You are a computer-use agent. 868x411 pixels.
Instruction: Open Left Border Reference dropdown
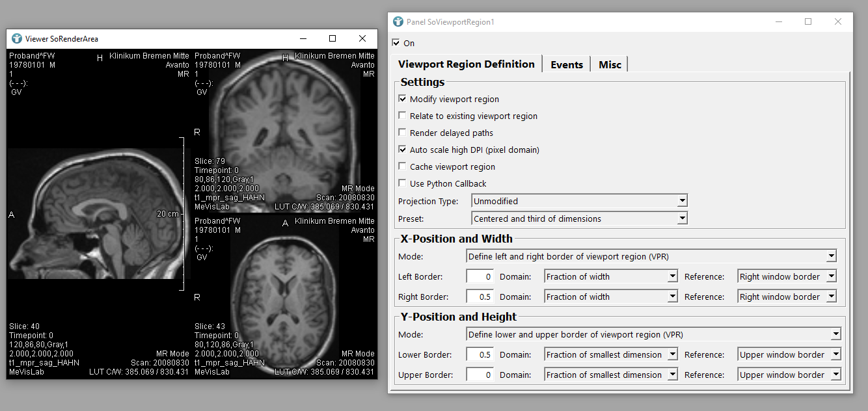pyautogui.click(x=787, y=276)
